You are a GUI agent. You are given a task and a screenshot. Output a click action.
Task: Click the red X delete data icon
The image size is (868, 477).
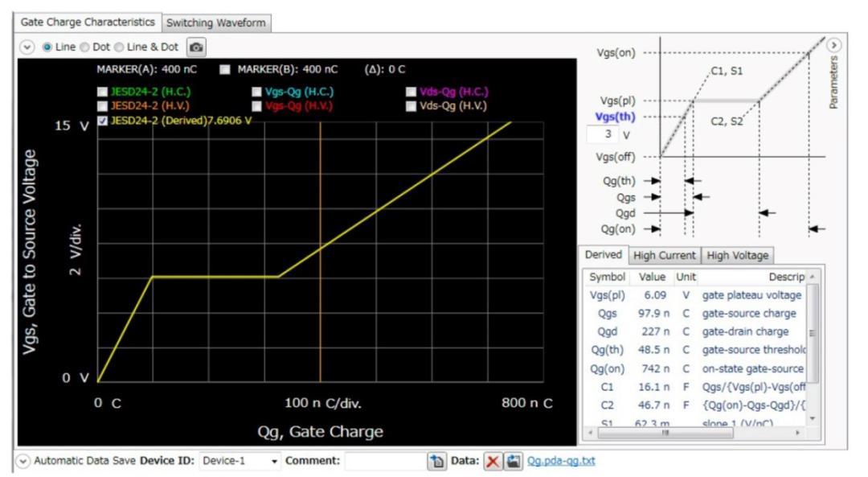click(x=493, y=462)
